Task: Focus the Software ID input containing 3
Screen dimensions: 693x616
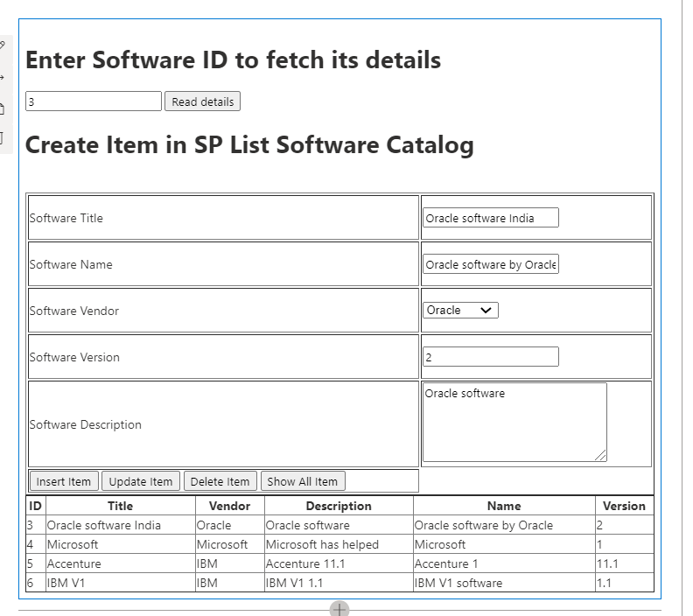Action: coord(94,101)
